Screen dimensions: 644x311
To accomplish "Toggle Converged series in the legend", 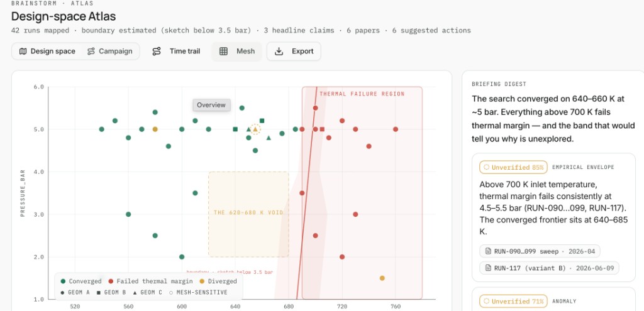I will [x=80, y=281].
